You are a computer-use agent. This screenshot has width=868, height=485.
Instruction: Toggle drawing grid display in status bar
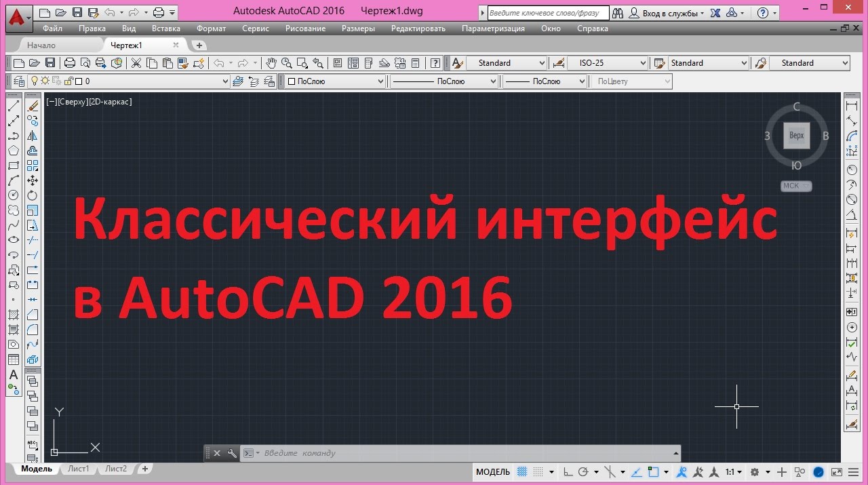522,472
